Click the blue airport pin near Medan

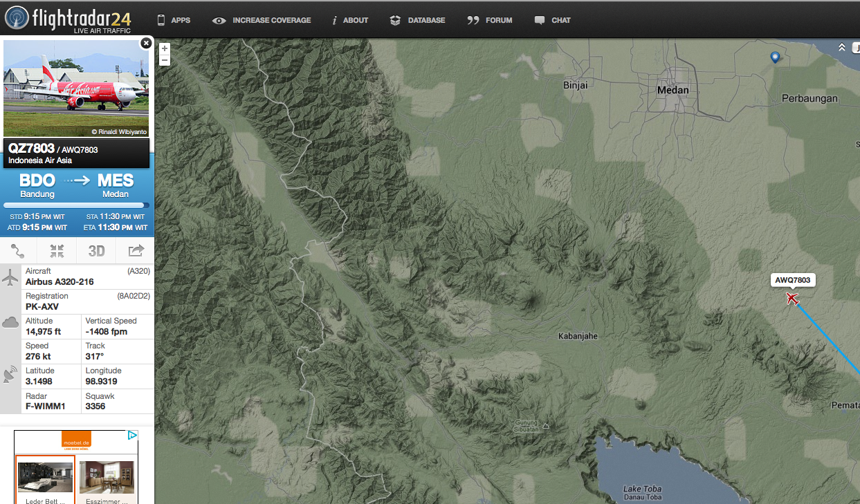tap(775, 57)
